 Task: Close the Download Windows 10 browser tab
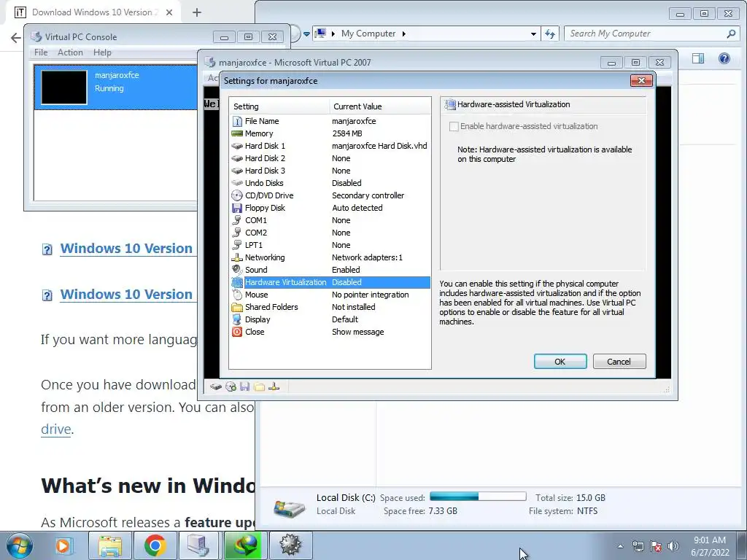(169, 12)
